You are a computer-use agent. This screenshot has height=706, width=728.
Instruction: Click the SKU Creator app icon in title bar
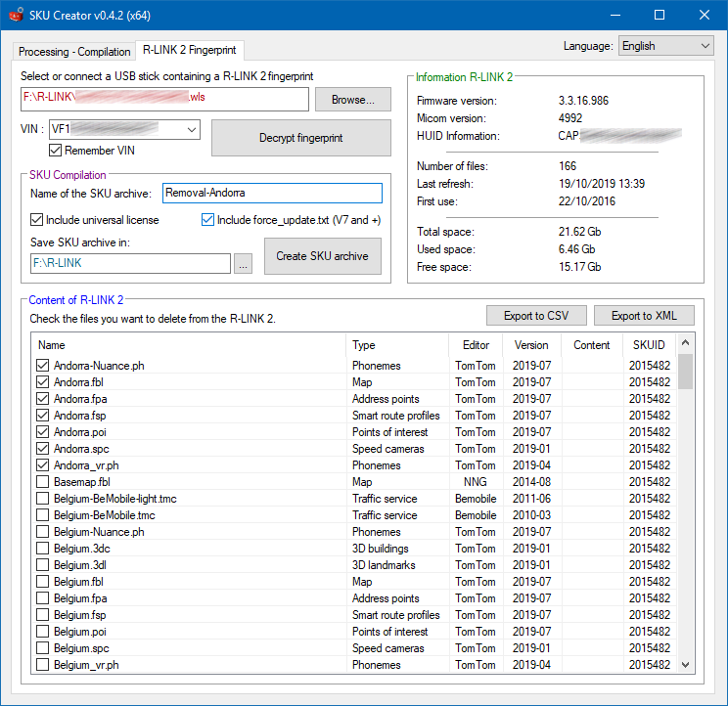[17, 15]
